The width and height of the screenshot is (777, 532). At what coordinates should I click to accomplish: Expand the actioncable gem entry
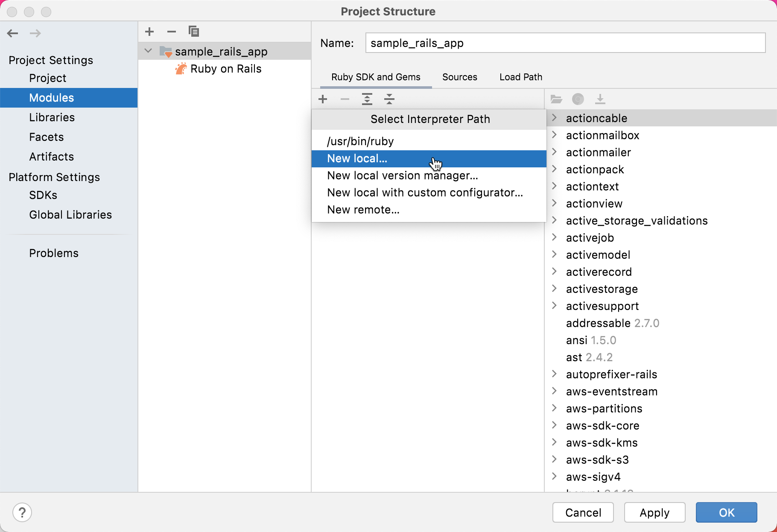(555, 118)
